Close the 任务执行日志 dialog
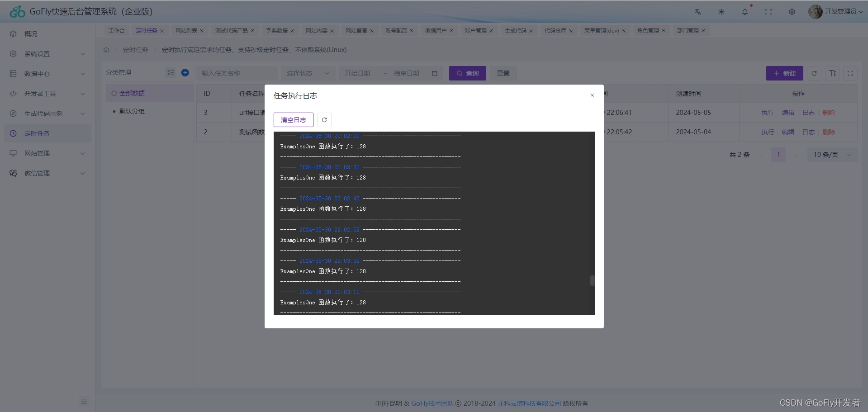 [x=592, y=95]
